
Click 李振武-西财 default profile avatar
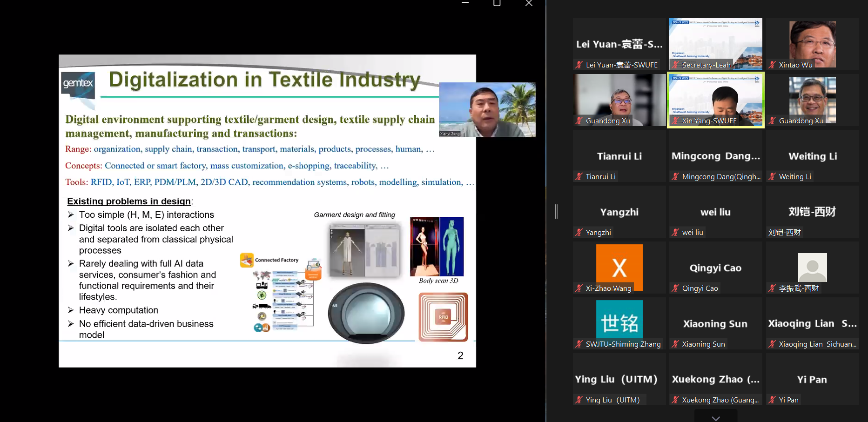coord(813,268)
